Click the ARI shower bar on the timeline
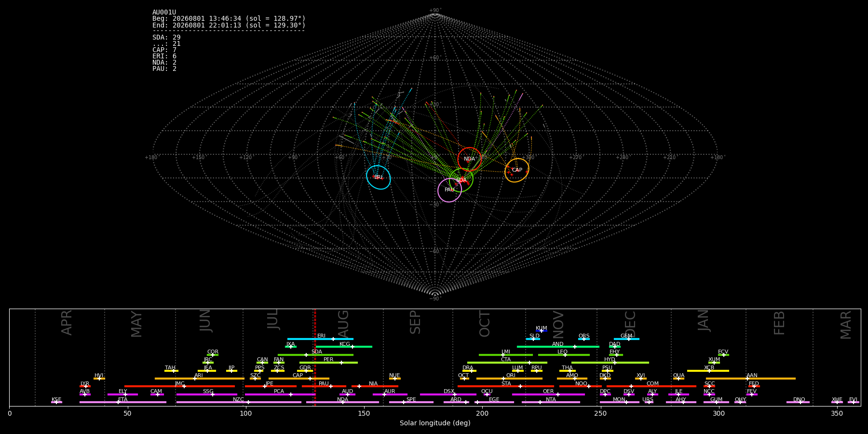The height and width of the screenshot is (434, 868). (x=200, y=379)
